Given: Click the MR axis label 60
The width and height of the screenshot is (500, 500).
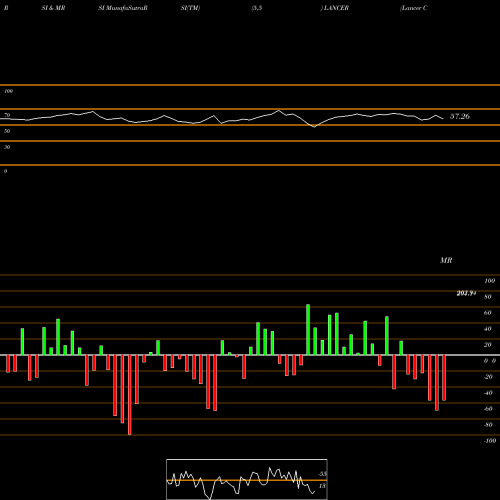Looking at the screenshot, I should pyautogui.click(x=488, y=313).
